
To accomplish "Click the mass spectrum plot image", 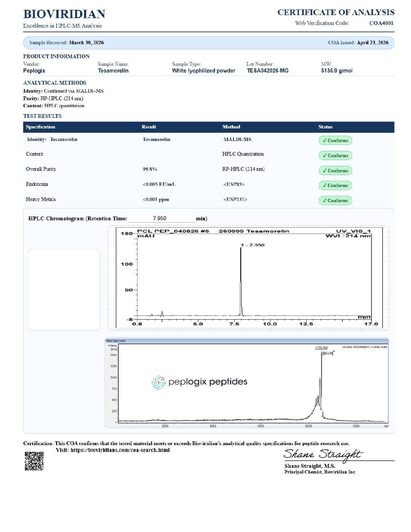I will click(x=247, y=383).
